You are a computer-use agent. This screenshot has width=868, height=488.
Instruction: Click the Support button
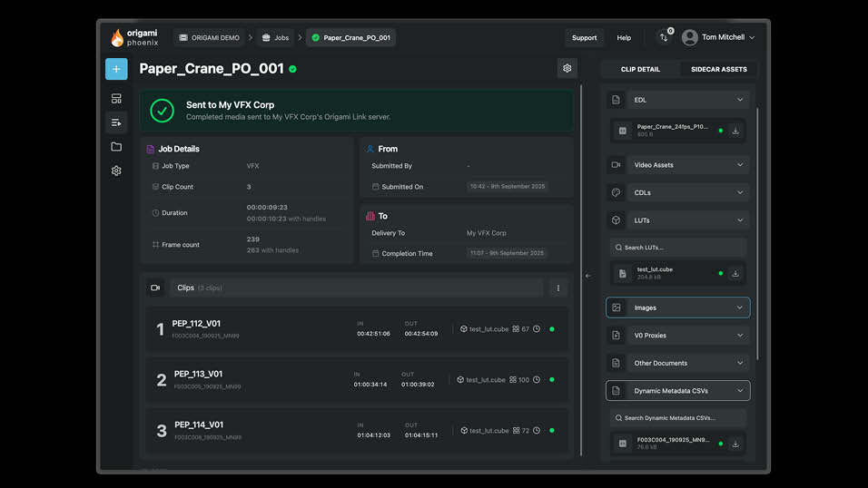tap(584, 37)
